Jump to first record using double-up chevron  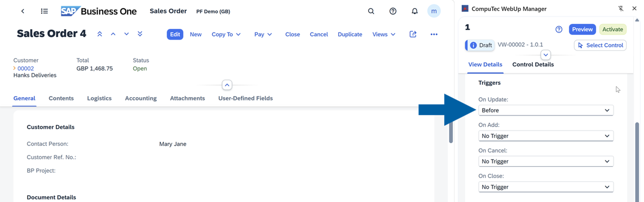100,34
